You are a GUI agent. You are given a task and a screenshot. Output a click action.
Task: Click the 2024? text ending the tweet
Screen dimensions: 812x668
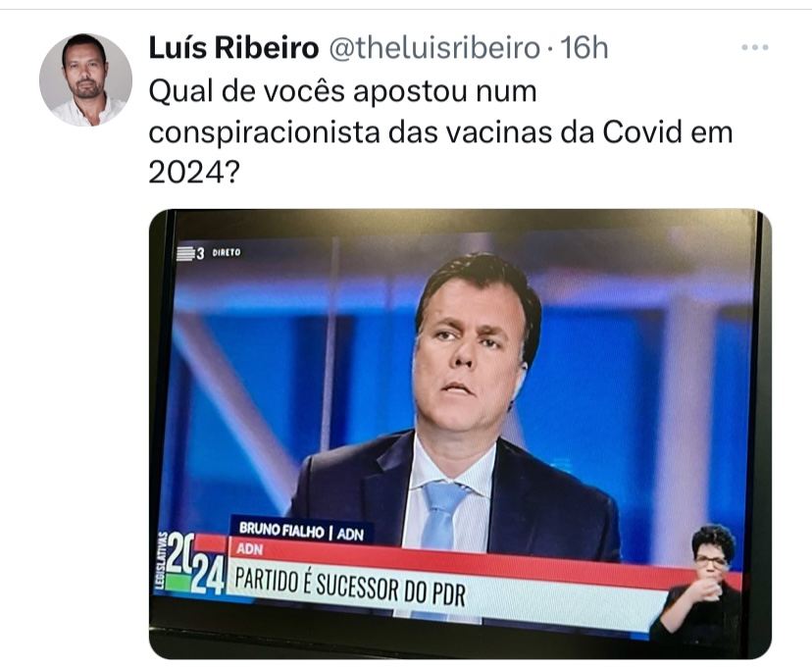pyautogui.click(x=193, y=173)
